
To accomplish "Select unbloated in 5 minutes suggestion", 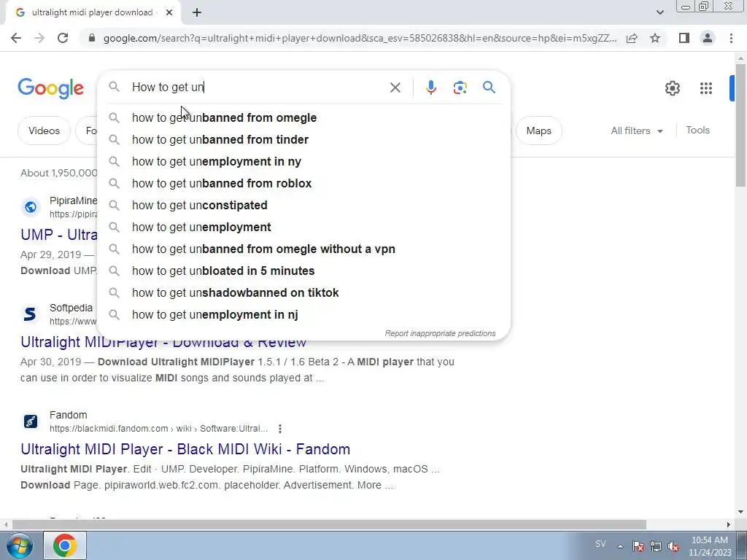I will (x=303, y=271).
